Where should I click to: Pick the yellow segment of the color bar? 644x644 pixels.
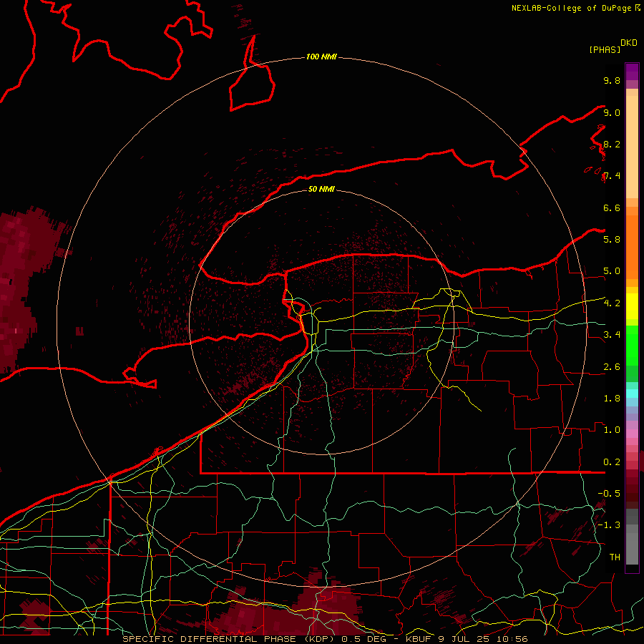click(632, 306)
